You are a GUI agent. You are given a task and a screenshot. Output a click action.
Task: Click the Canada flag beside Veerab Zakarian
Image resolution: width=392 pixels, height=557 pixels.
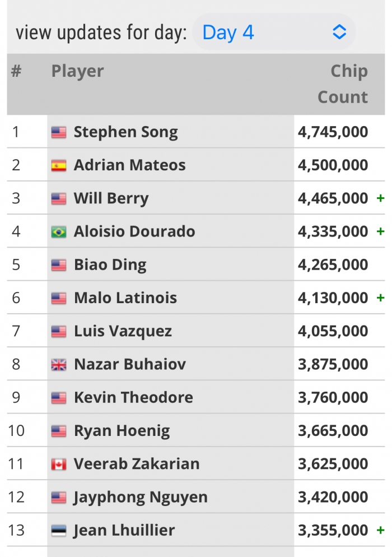click(x=59, y=465)
